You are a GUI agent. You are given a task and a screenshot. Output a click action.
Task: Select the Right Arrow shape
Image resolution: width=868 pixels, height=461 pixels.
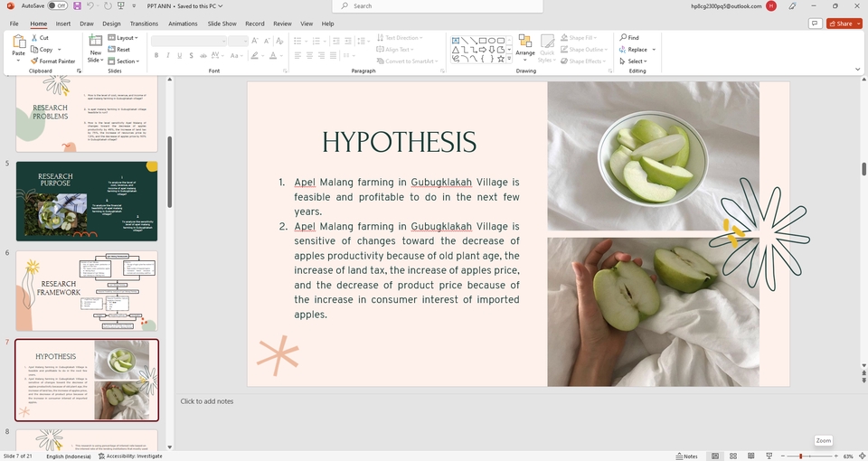tap(483, 50)
